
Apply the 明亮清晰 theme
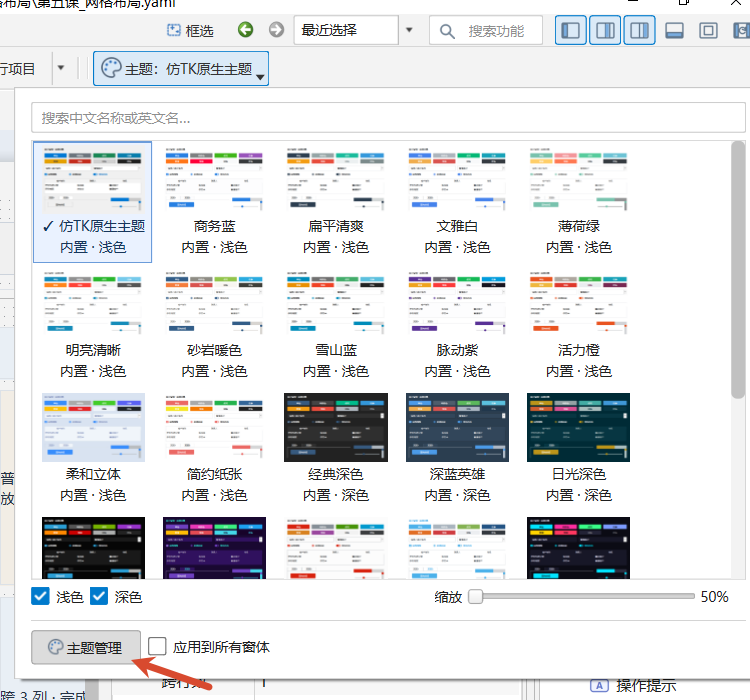(x=92, y=325)
